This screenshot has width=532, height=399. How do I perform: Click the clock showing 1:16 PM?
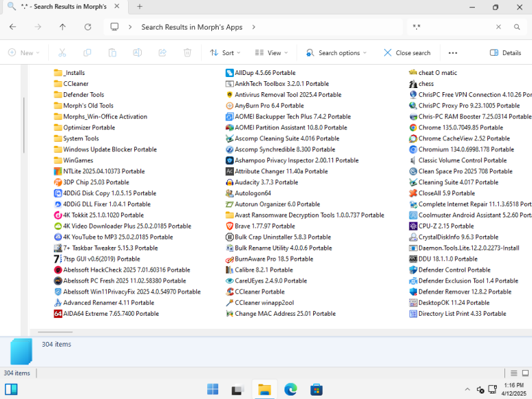coord(513,385)
